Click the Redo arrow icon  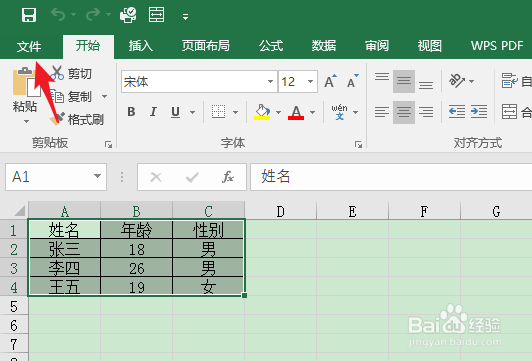93,15
